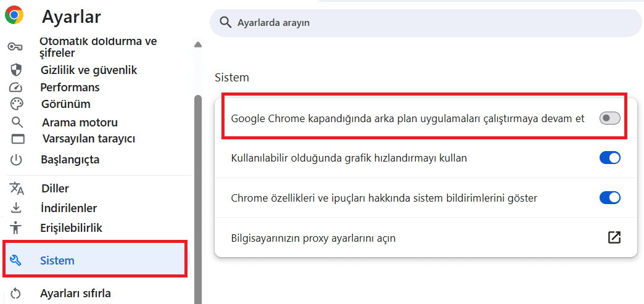Click the download icon for İndirilenler
The width and height of the screenshot is (644, 304).
point(16,208)
